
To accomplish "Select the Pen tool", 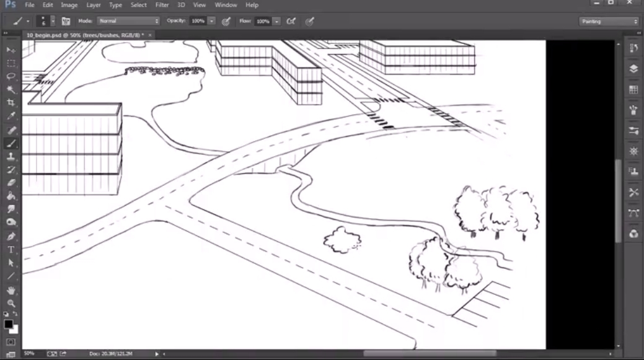I will click(11, 237).
